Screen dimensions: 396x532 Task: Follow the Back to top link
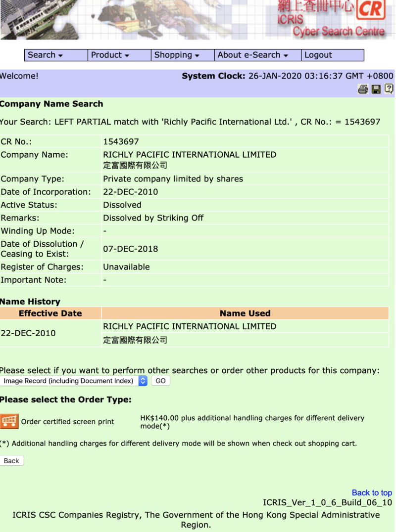pos(372,492)
